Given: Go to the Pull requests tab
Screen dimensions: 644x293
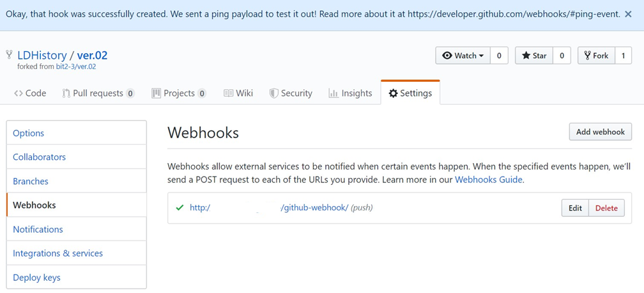Looking at the screenshot, I should (x=98, y=93).
